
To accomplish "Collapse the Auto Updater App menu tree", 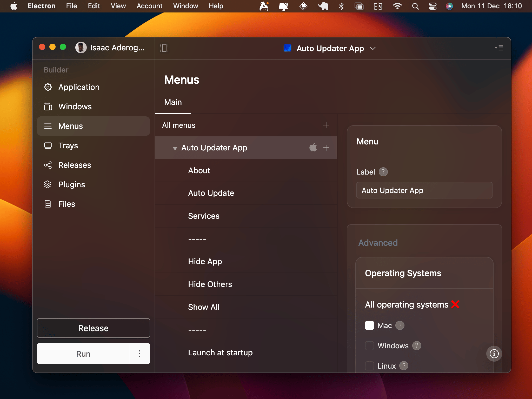I will [x=175, y=148].
